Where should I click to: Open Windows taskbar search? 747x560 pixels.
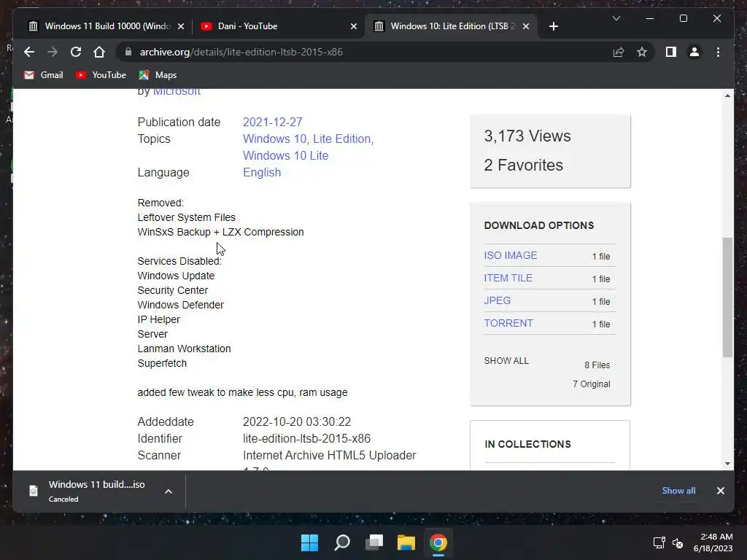[342, 542]
